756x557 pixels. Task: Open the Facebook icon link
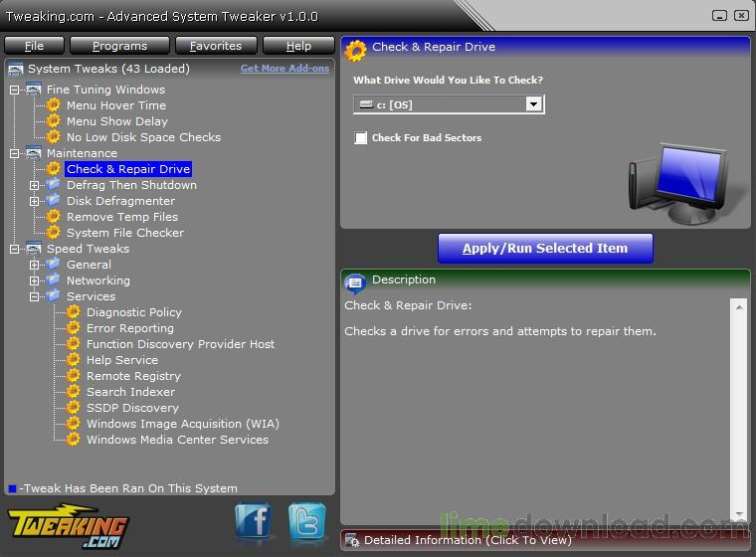253,521
